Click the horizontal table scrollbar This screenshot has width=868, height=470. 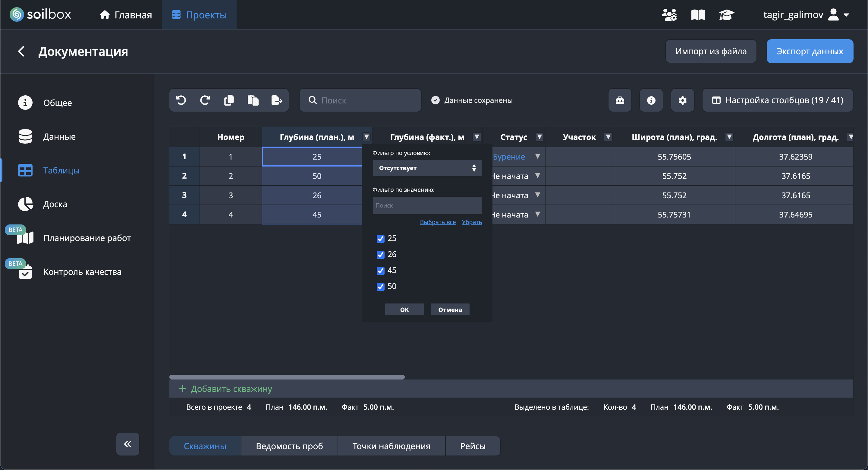(x=287, y=377)
